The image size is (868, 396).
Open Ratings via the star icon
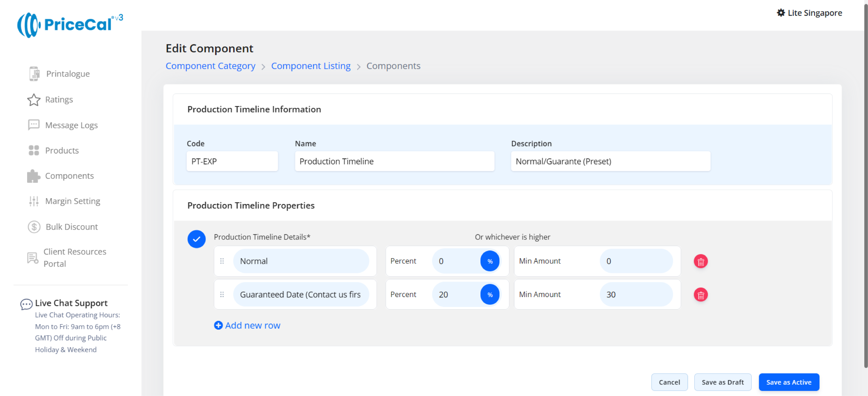coord(34,100)
